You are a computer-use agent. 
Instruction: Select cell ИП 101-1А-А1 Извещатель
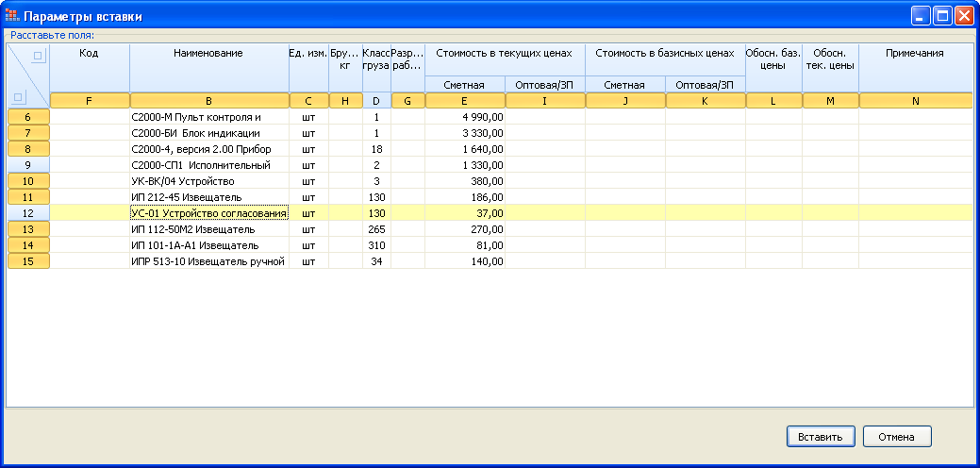coord(209,245)
